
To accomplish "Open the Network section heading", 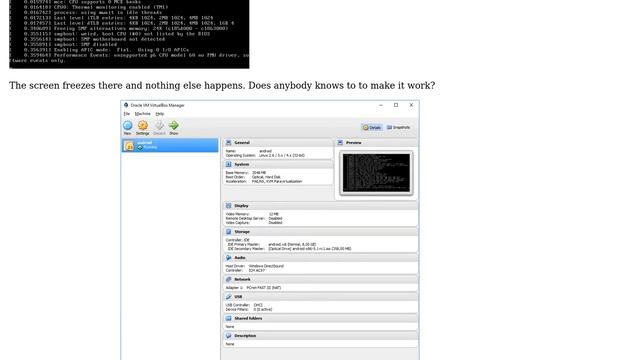I will 242,279.
